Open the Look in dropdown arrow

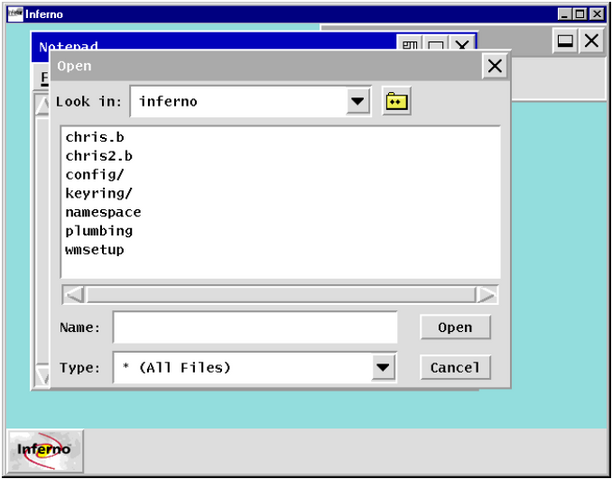[358, 101]
